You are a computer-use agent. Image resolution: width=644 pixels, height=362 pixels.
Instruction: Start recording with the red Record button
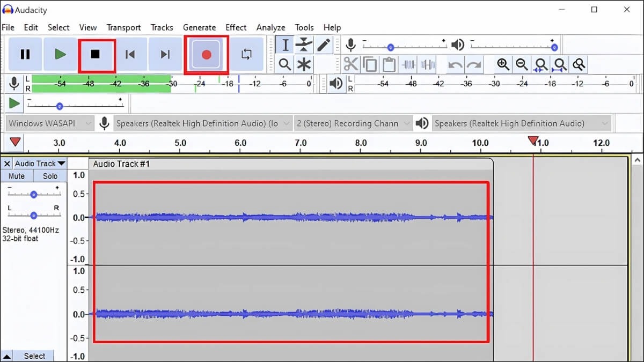pos(206,55)
